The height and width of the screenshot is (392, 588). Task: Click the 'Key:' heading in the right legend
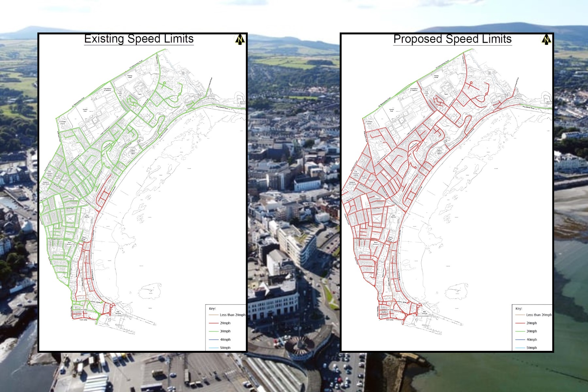pos(519,309)
